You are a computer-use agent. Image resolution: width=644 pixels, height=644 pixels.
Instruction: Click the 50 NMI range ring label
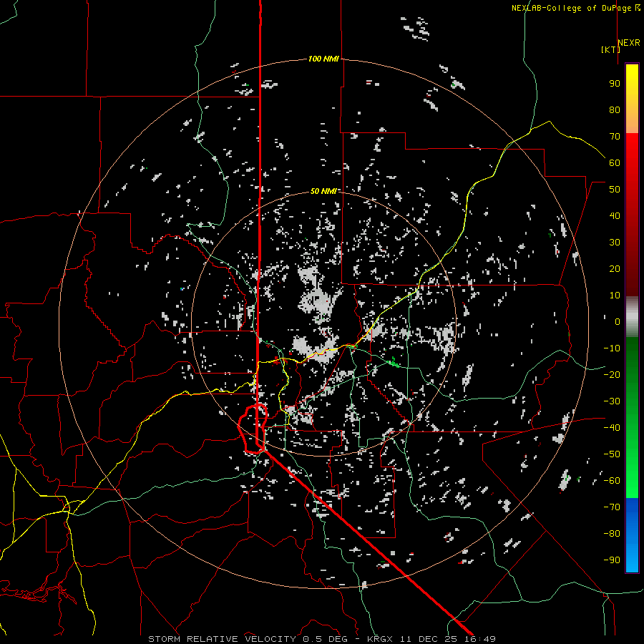point(323,191)
